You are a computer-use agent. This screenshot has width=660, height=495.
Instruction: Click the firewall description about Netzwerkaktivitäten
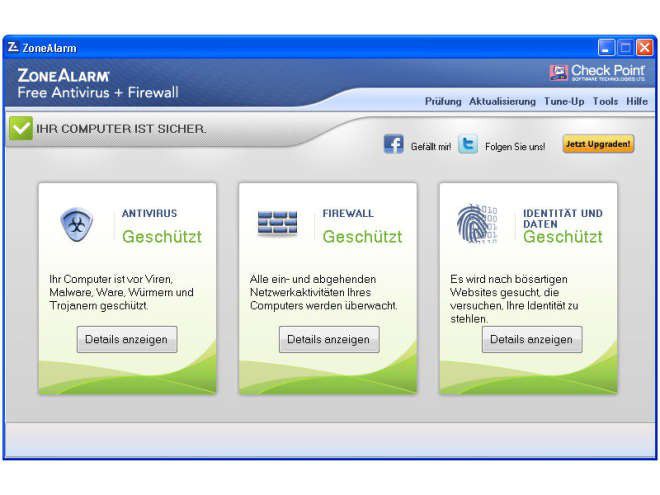[x=323, y=293]
